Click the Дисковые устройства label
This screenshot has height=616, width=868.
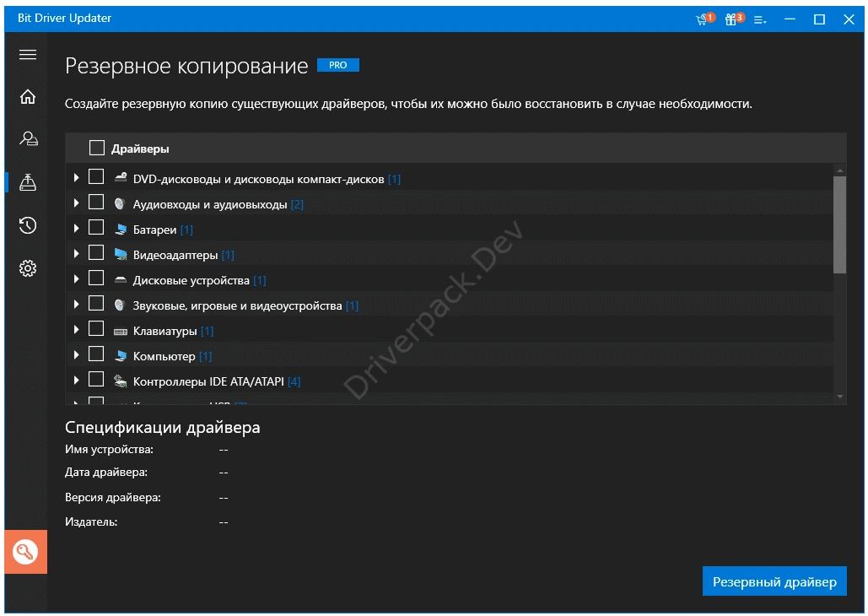click(x=191, y=281)
